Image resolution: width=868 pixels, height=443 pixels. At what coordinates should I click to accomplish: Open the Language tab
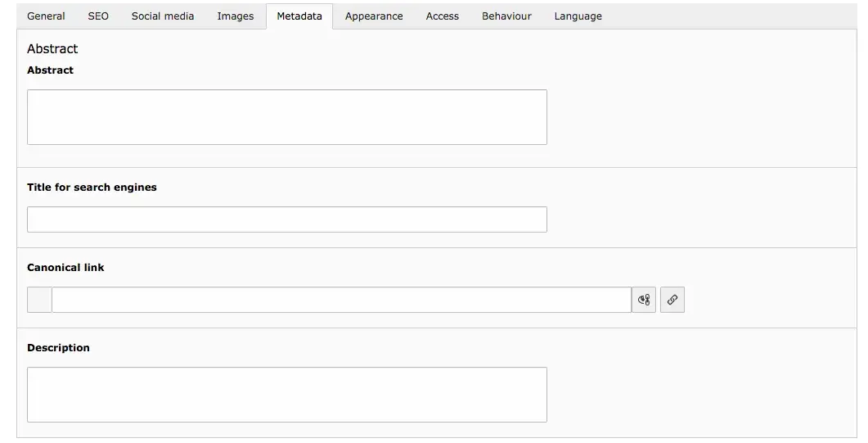coord(578,16)
